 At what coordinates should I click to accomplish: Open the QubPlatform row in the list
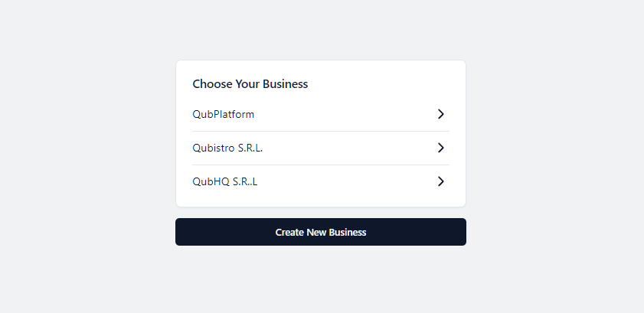[321, 114]
